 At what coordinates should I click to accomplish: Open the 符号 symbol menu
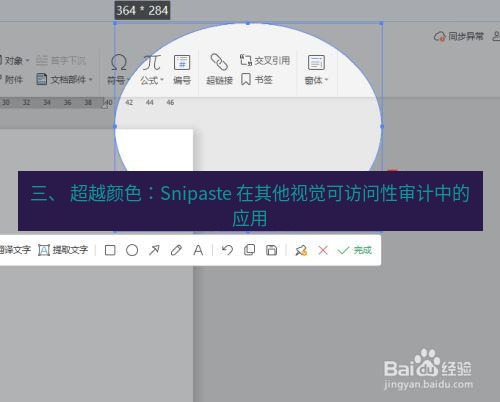click(x=118, y=70)
